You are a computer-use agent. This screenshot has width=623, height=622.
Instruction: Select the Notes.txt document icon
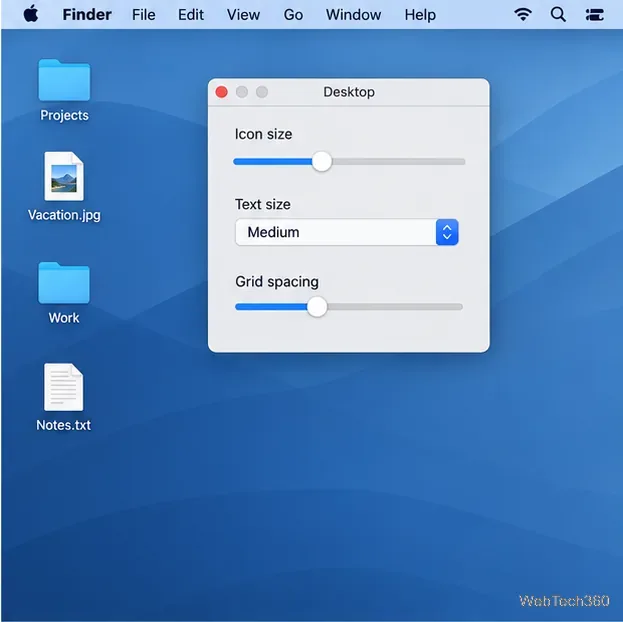(64, 387)
